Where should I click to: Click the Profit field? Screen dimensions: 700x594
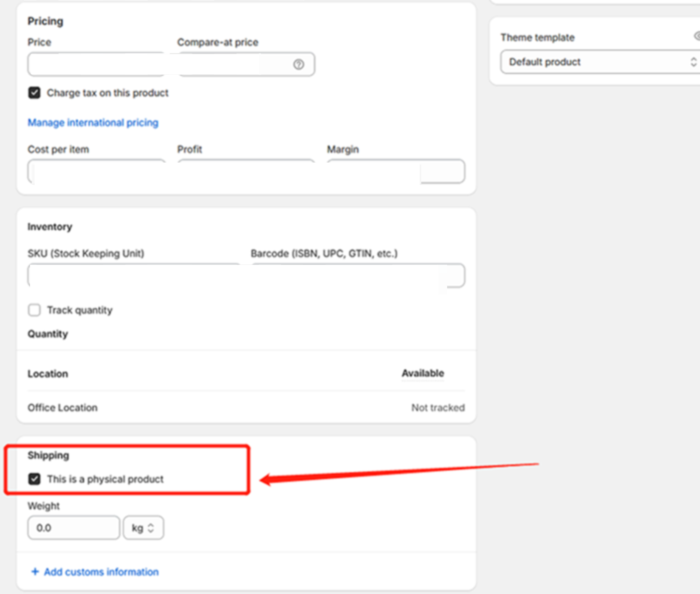point(246,172)
